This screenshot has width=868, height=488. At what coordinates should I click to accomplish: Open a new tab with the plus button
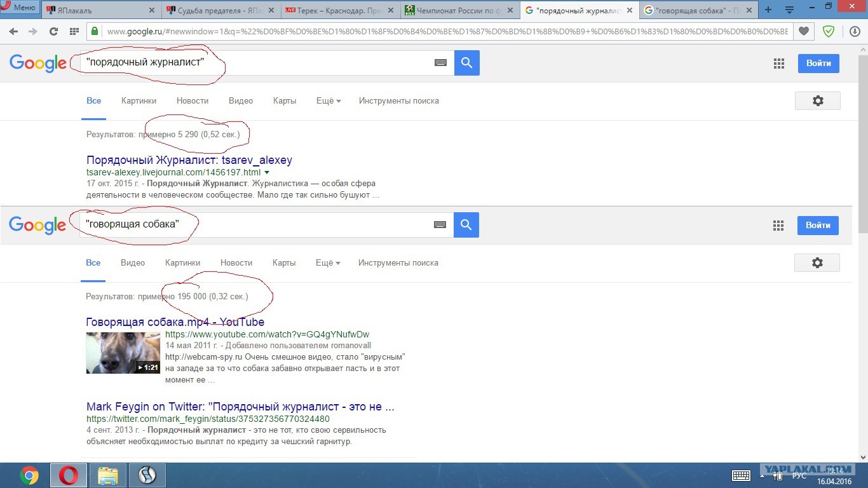coord(768,10)
